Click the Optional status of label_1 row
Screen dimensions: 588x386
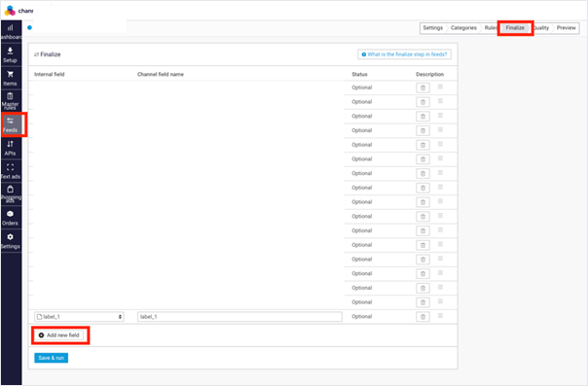point(362,316)
